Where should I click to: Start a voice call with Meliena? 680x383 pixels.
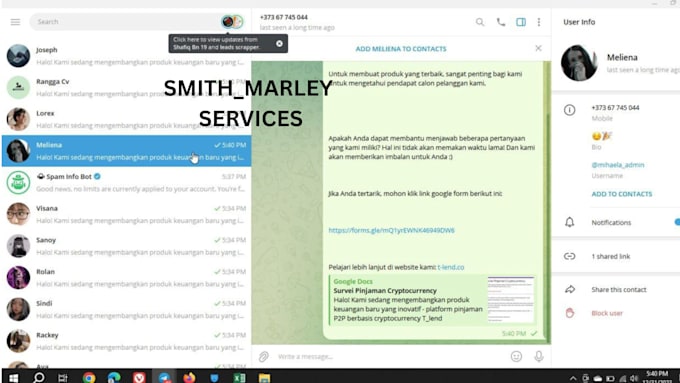501,22
